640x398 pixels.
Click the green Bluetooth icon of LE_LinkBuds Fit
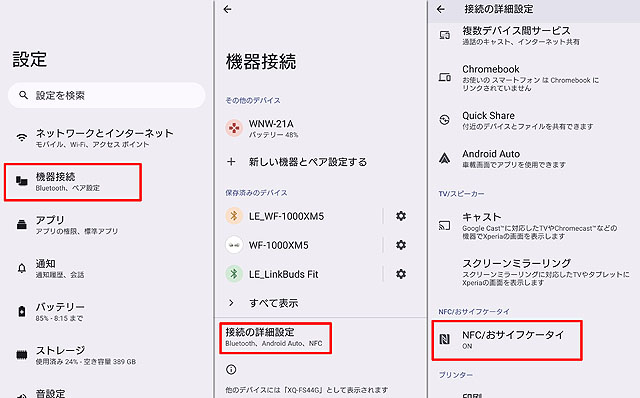234,273
